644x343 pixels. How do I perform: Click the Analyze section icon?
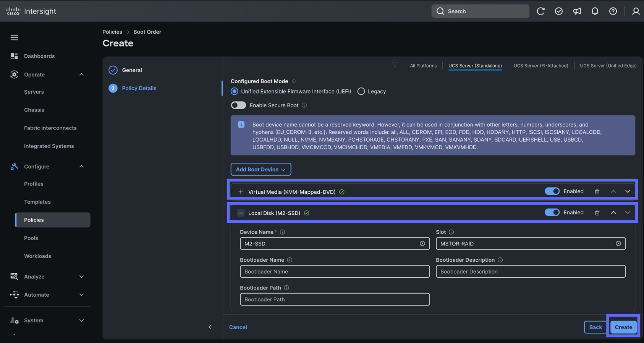pos(14,277)
